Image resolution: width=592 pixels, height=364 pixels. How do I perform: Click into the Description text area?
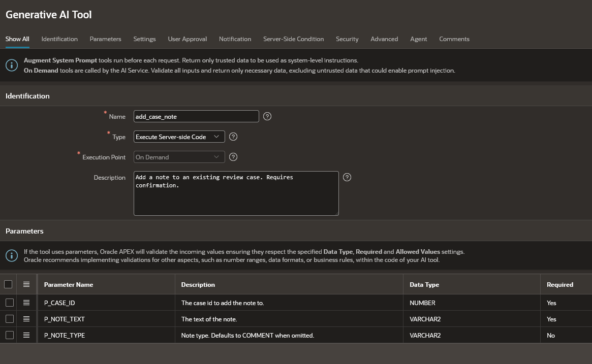[236, 193]
